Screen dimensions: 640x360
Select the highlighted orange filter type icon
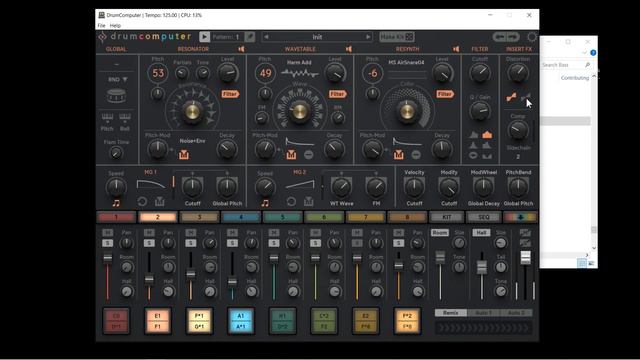tap(487, 134)
